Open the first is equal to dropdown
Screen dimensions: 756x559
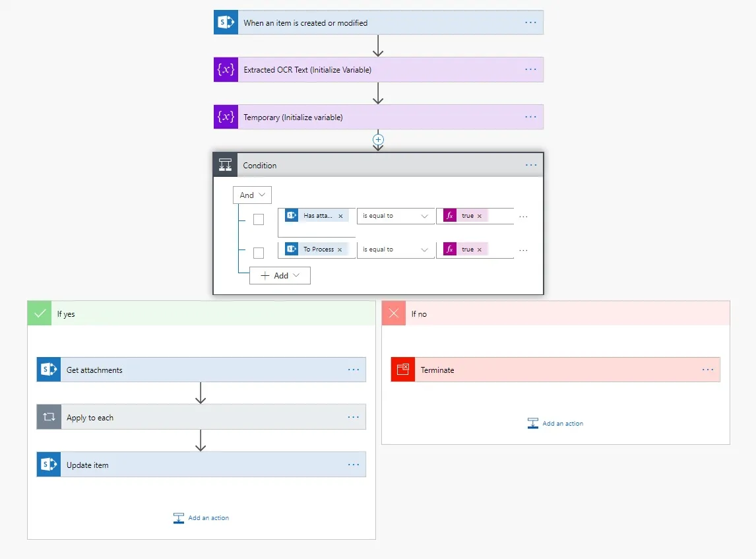pyautogui.click(x=395, y=215)
